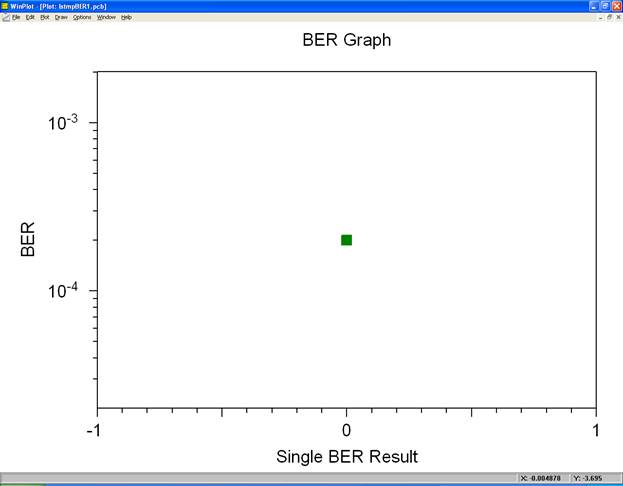Open the File menu

click(16, 17)
